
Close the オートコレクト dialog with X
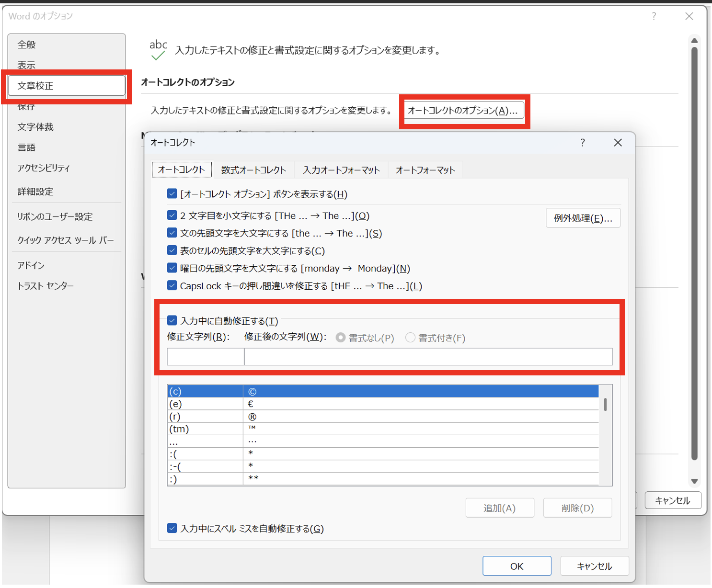[618, 143]
